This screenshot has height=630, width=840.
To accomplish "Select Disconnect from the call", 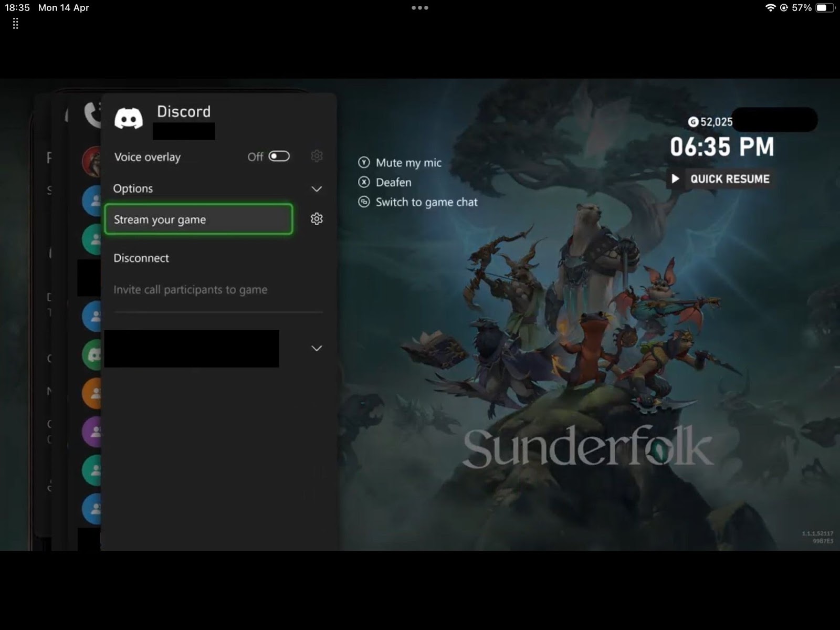I will tap(141, 258).
